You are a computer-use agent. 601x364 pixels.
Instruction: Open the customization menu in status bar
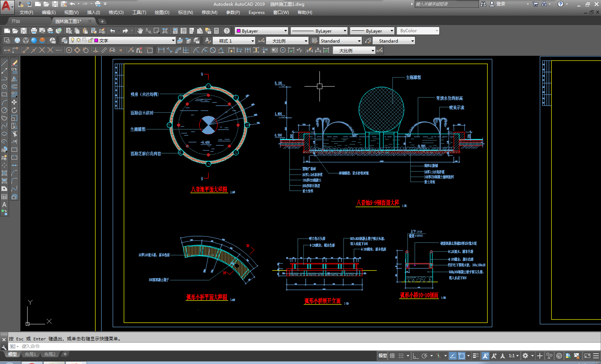(x=596, y=356)
